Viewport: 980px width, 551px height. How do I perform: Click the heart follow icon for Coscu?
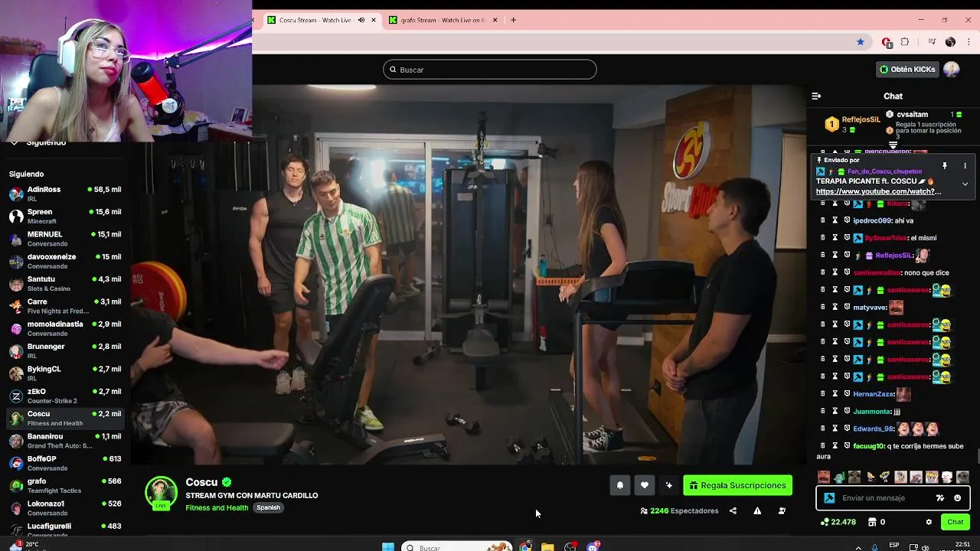[645, 485]
